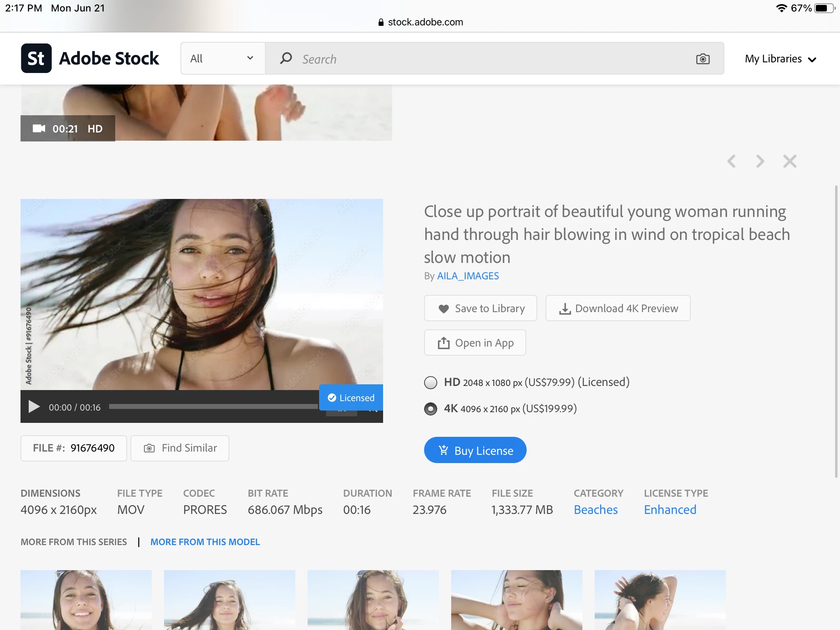Close the asset detail panel
Screen dimensions: 840x630
[x=790, y=161]
